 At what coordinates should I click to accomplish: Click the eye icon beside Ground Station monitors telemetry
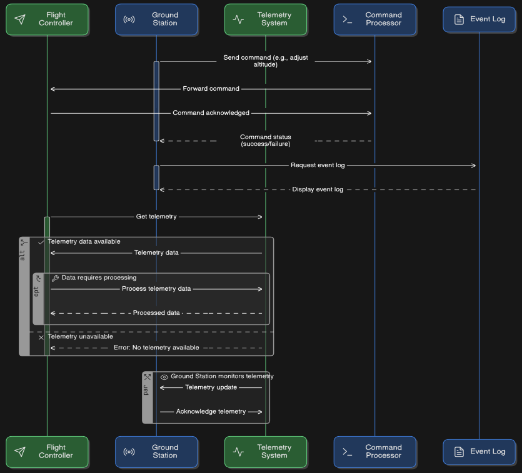(x=164, y=377)
